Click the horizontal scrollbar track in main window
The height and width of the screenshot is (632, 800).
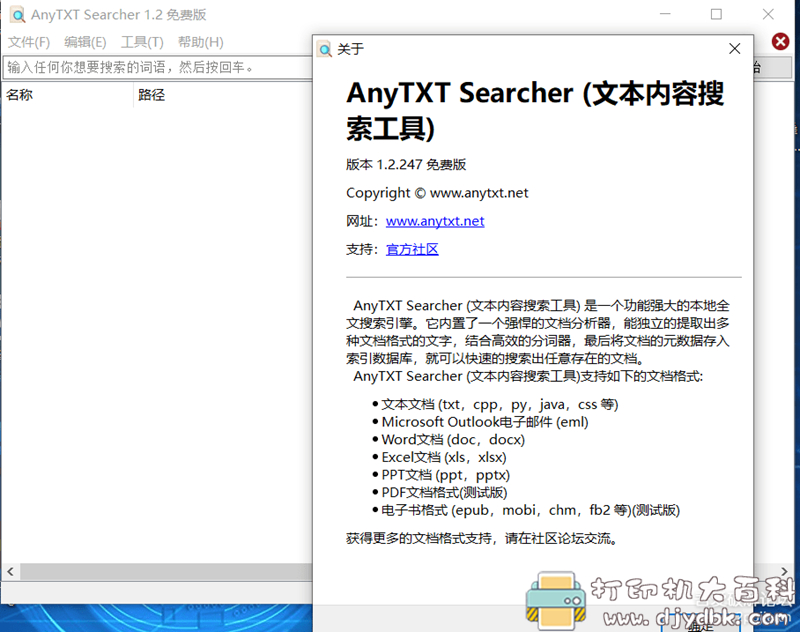click(166, 572)
